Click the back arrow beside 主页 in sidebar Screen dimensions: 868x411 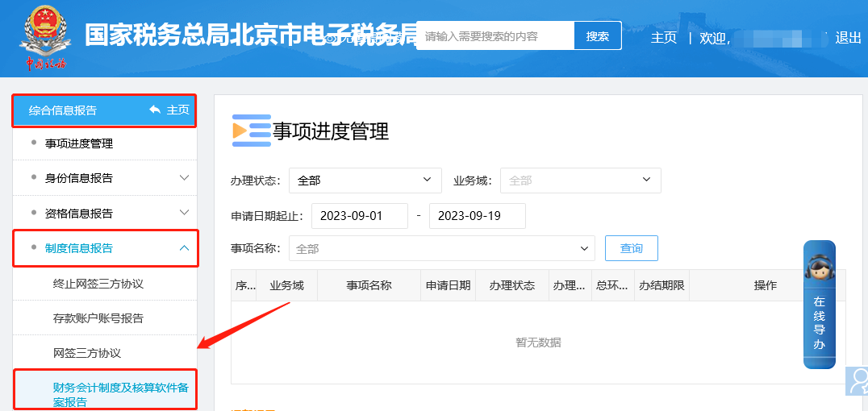tap(155, 110)
